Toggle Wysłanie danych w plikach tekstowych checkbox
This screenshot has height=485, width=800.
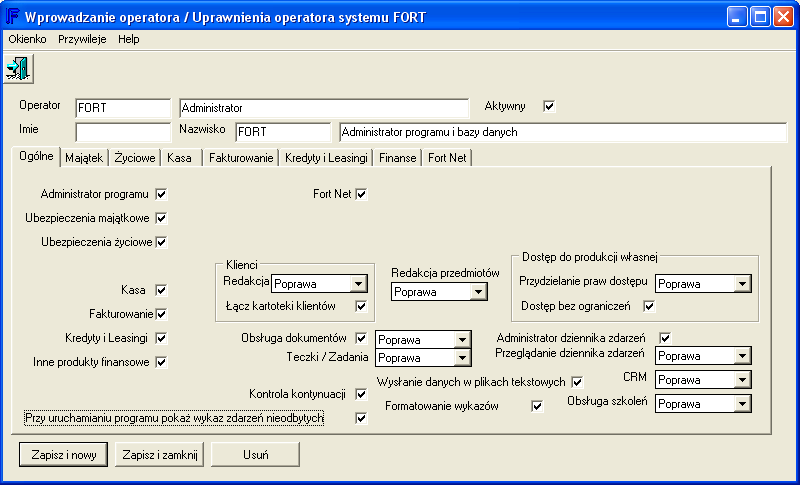577,382
